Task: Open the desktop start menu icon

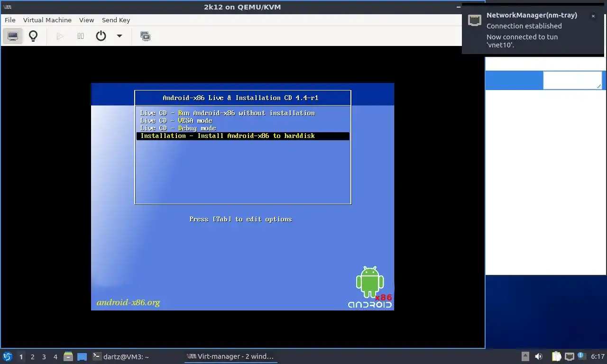Action: pyautogui.click(x=7, y=356)
